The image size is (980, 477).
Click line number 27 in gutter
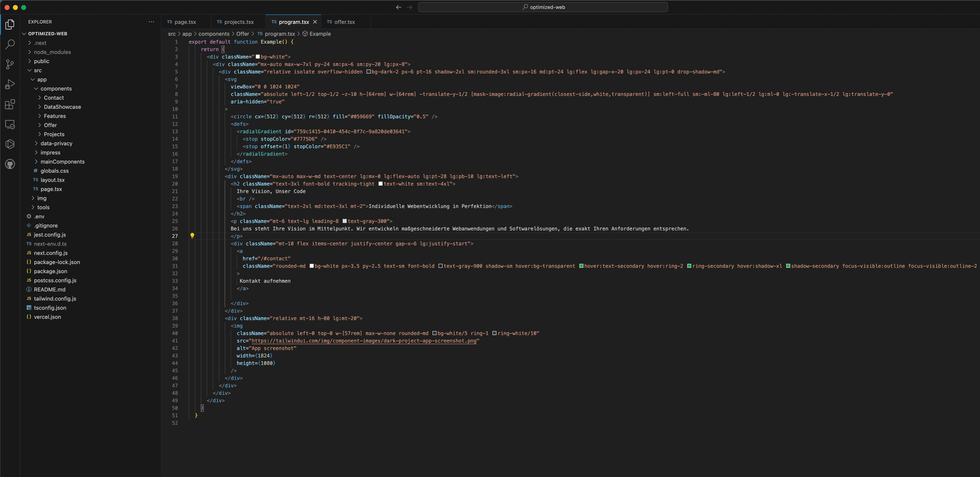pyautogui.click(x=175, y=236)
